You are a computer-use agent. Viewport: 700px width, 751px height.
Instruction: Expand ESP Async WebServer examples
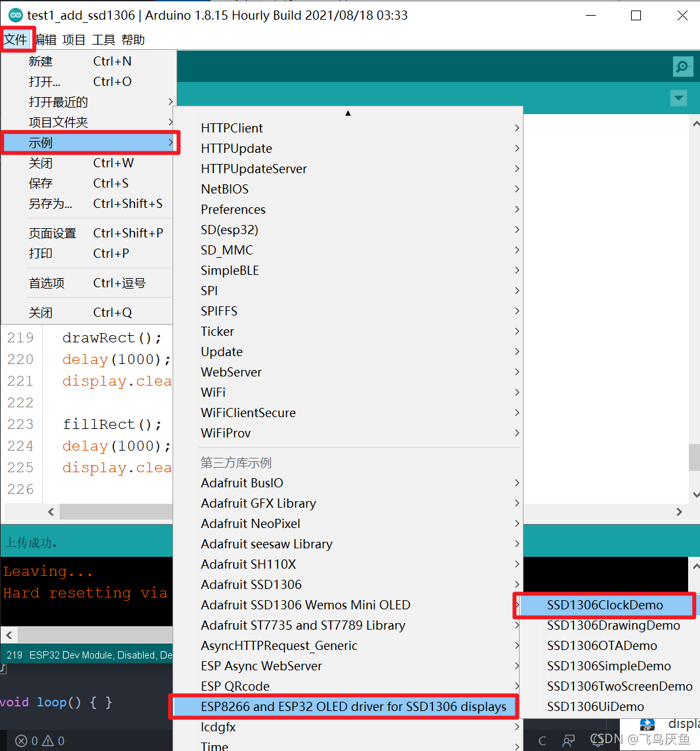pos(348,666)
